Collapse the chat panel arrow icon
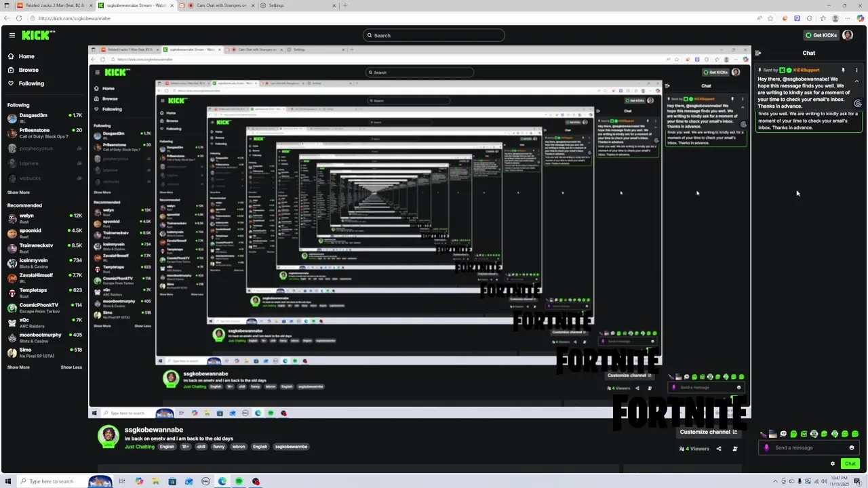The height and width of the screenshot is (488, 868). click(758, 53)
